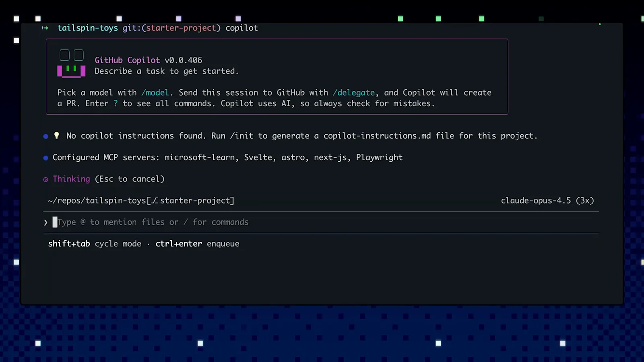This screenshot has height=362, width=644.
Task: Click the input prompt chevron
Action: point(45,222)
